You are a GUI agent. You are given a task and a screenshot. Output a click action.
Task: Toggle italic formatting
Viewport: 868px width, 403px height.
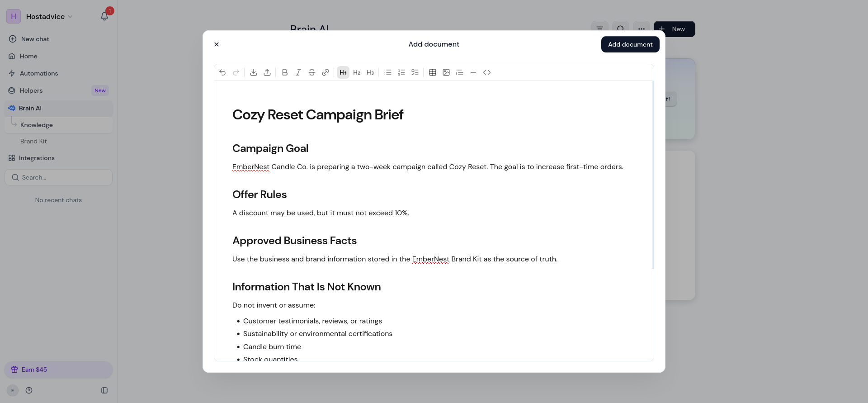click(298, 72)
